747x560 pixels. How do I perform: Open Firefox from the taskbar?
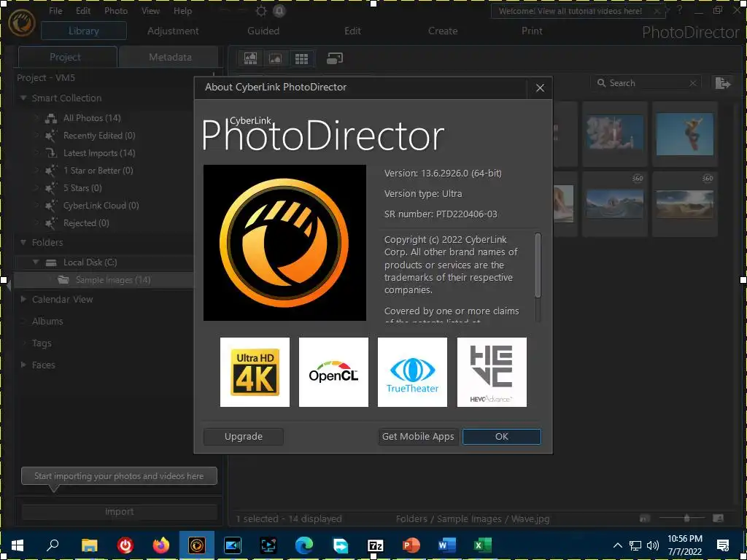point(161,545)
